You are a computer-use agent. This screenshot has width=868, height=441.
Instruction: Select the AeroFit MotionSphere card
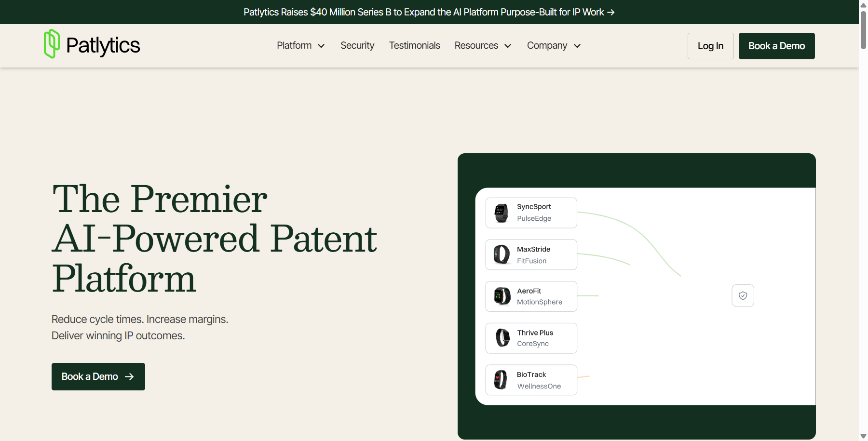pos(531,296)
